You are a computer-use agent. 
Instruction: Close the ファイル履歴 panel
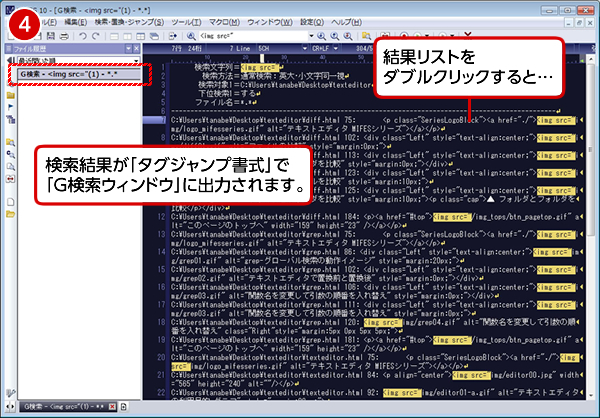136,47
